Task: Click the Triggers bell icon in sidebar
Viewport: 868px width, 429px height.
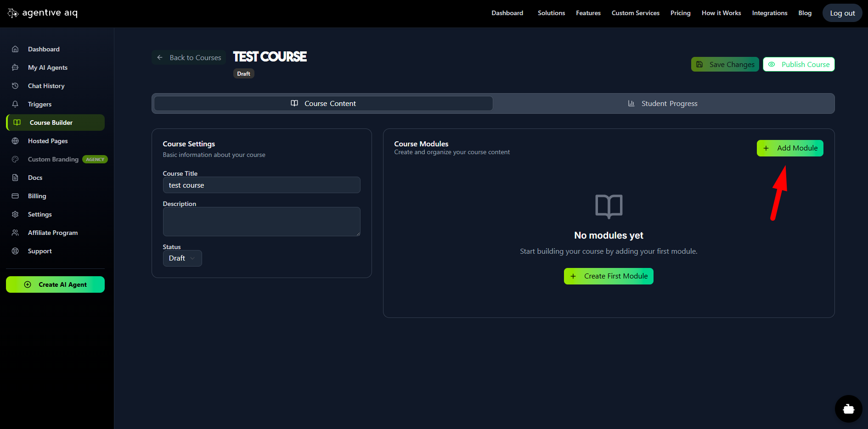Action: 15,104
